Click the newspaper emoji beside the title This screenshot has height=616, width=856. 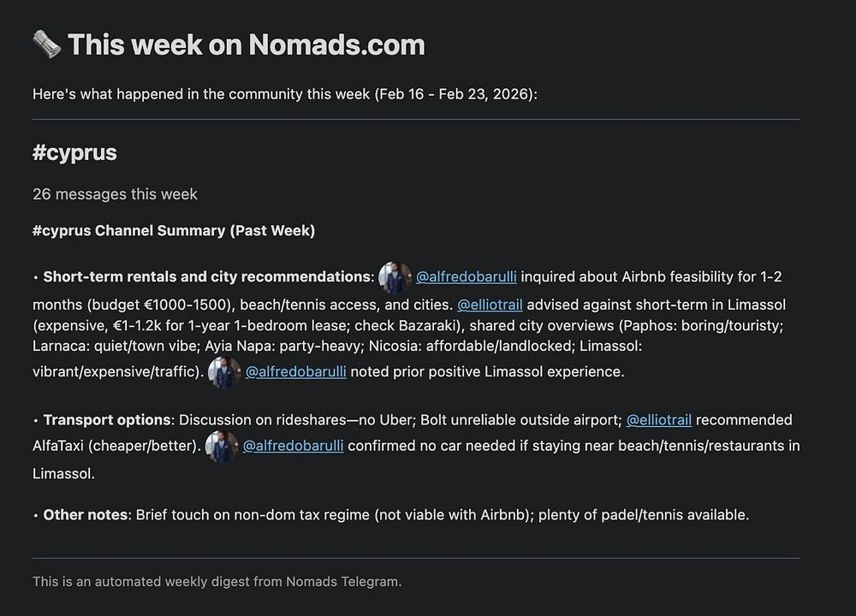[46, 44]
